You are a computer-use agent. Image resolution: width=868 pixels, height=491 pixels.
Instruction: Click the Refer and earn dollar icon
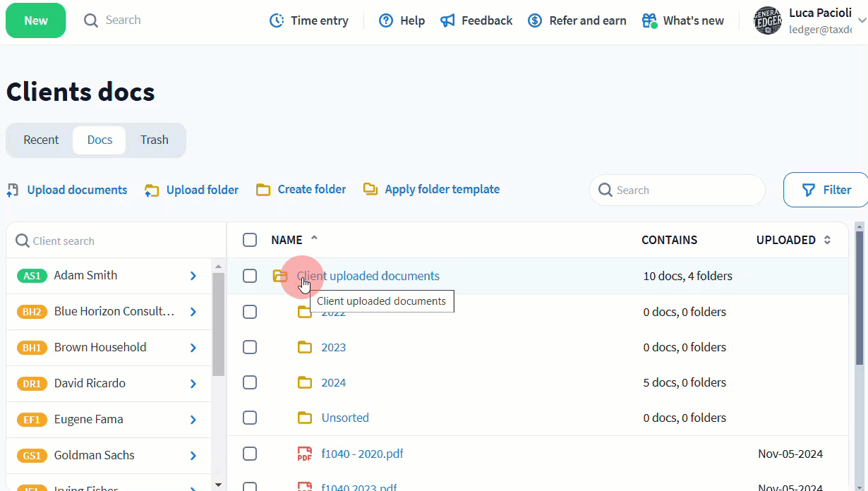pos(535,20)
